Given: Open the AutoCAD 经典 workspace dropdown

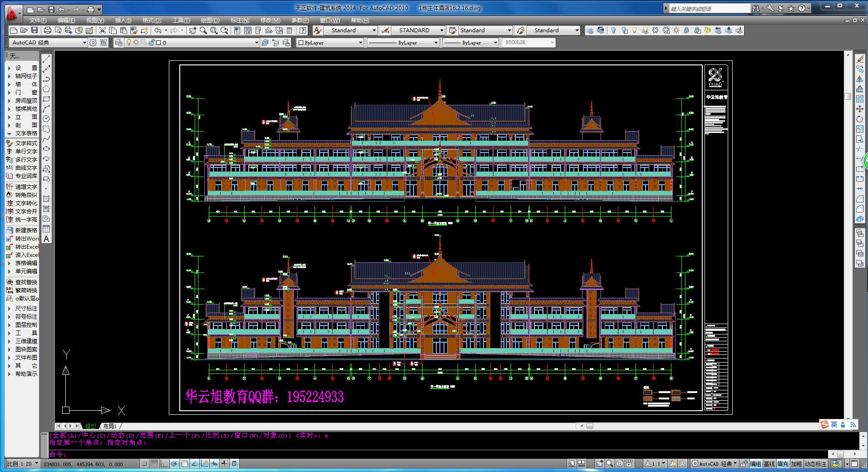Looking at the screenshot, I should tap(48, 43).
